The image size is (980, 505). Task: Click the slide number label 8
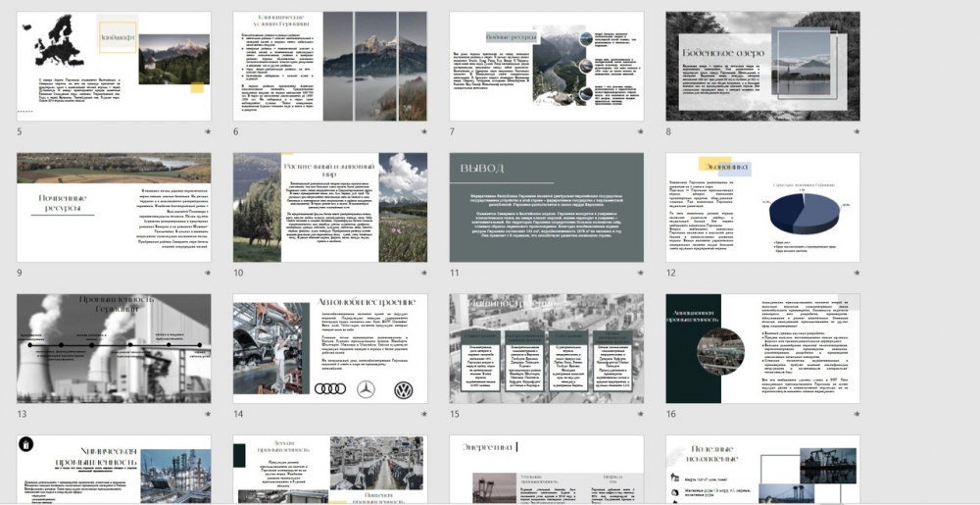(x=668, y=131)
